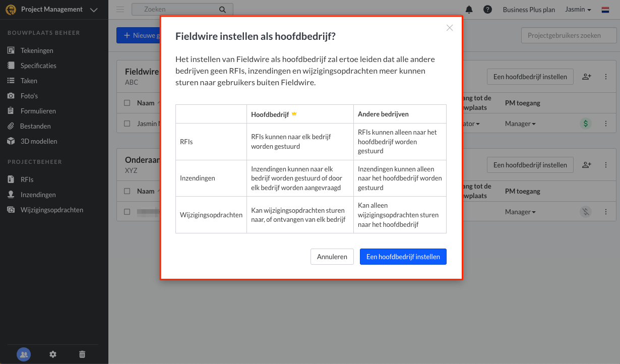Click add user icon for Fieldwire company
This screenshot has height=364, width=620.
(586, 77)
